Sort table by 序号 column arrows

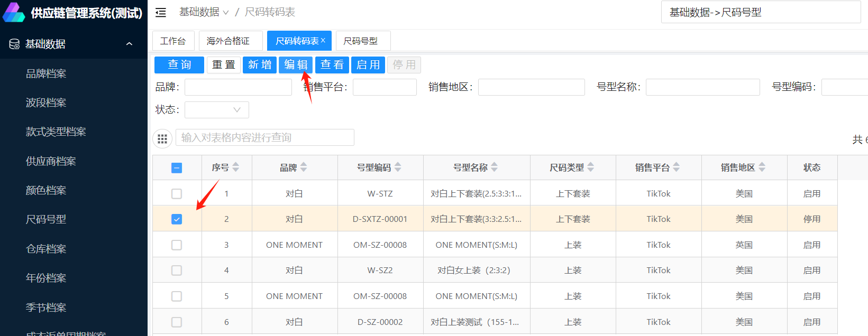[236, 167]
